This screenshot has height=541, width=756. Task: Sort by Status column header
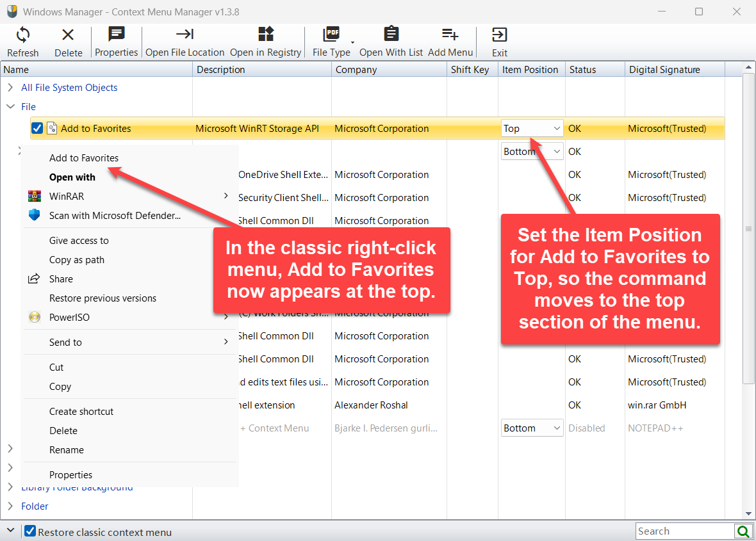(x=595, y=69)
